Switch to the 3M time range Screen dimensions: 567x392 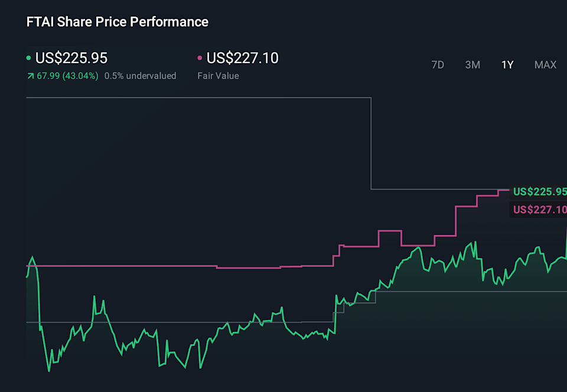tap(472, 65)
